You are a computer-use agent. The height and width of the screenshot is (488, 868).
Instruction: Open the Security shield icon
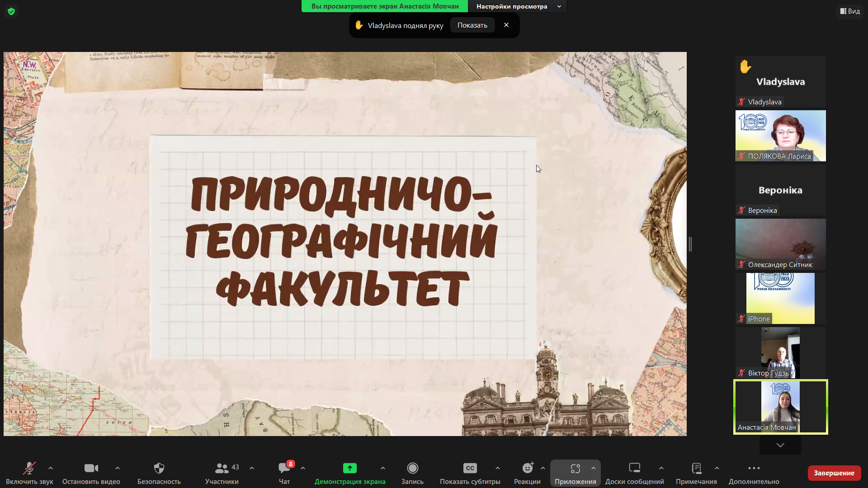159,468
